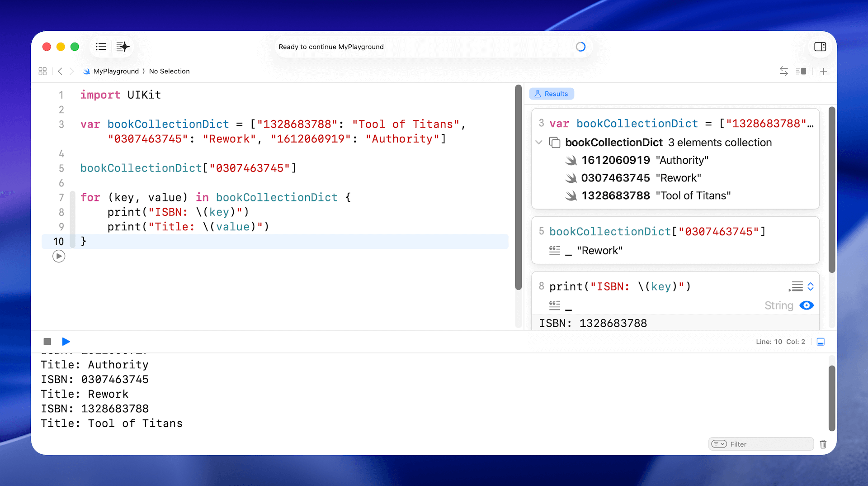
Task: Go back with the left chevron
Action: coord(60,71)
